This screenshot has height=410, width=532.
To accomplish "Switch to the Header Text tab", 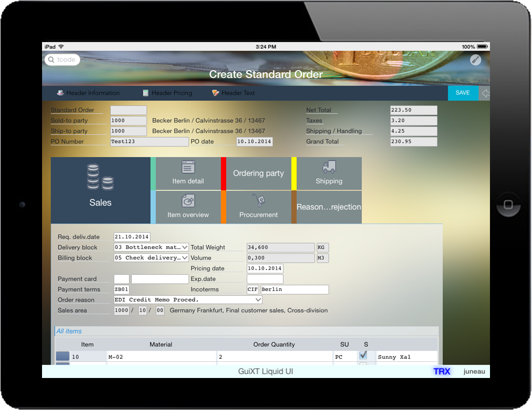I will pyautogui.click(x=233, y=93).
